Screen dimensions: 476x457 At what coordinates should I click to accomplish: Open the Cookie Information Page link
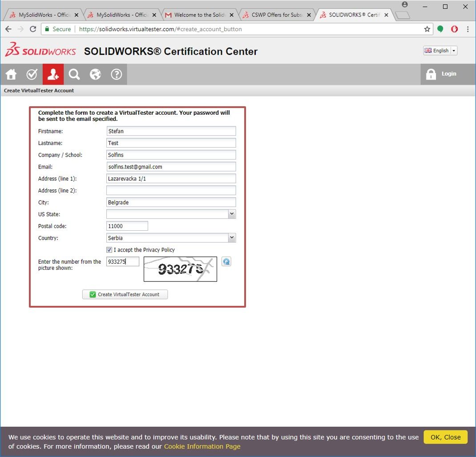[202, 446]
